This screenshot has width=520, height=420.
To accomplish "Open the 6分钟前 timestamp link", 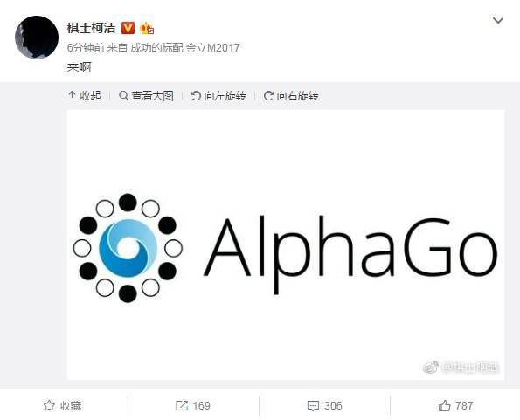I will point(86,48).
